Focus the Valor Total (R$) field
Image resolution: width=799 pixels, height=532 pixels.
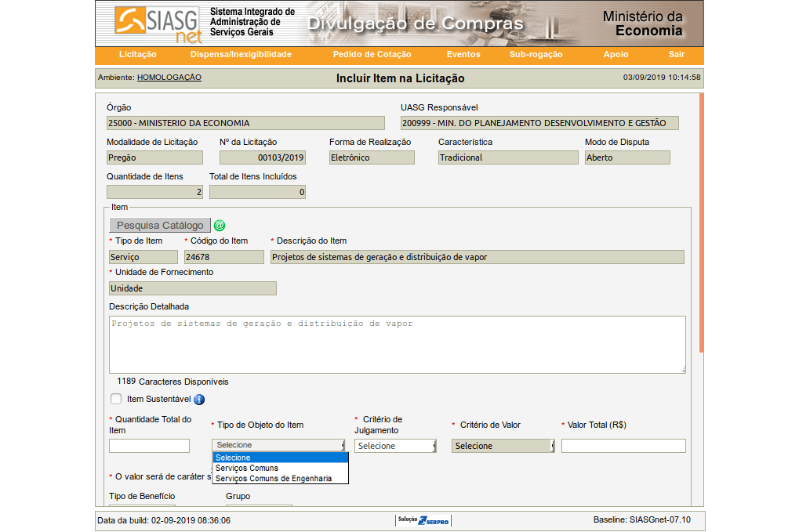coord(623,446)
